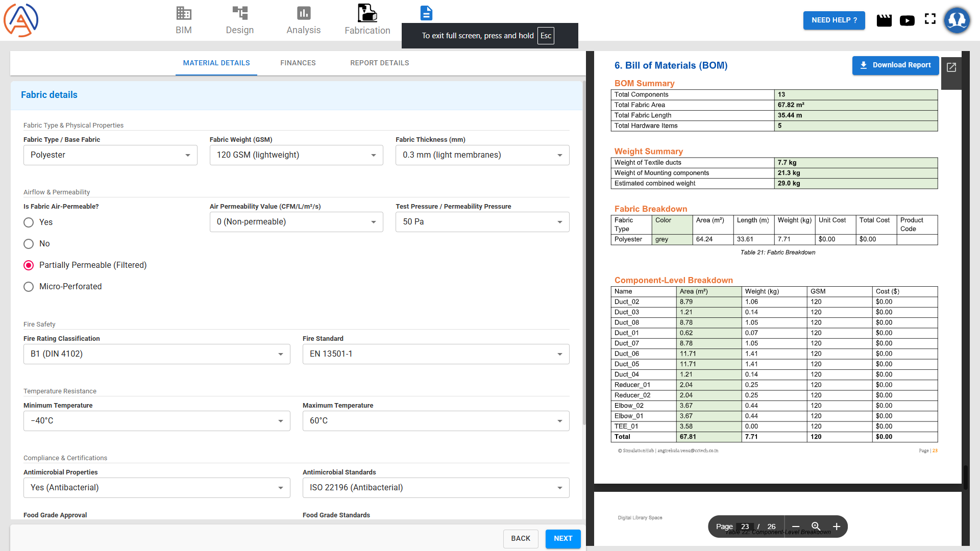This screenshot has height=551, width=980.
Task: Switch to the Finances tab
Action: [x=298, y=63]
